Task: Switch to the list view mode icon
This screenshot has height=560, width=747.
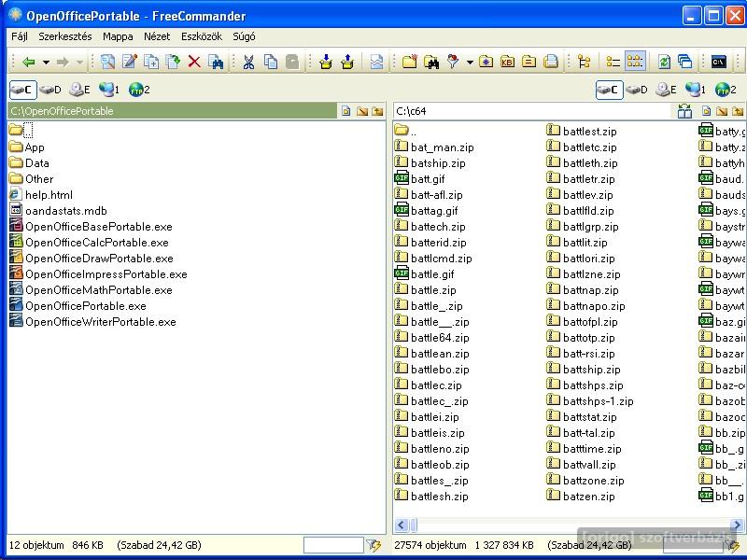Action: tap(613, 62)
